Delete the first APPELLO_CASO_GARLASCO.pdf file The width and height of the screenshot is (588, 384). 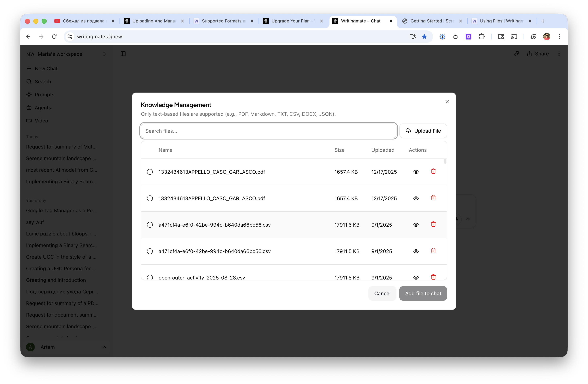(433, 171)
